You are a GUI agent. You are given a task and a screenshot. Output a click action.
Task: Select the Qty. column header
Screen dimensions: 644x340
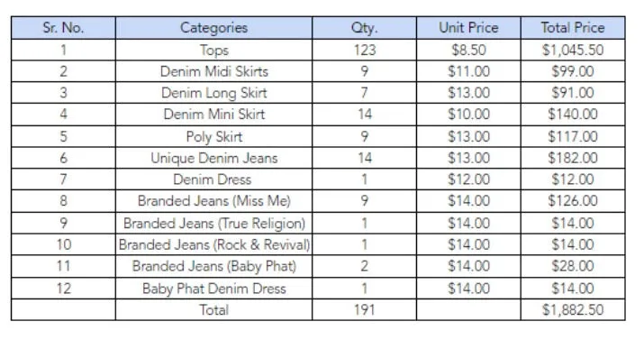(364, 28)
